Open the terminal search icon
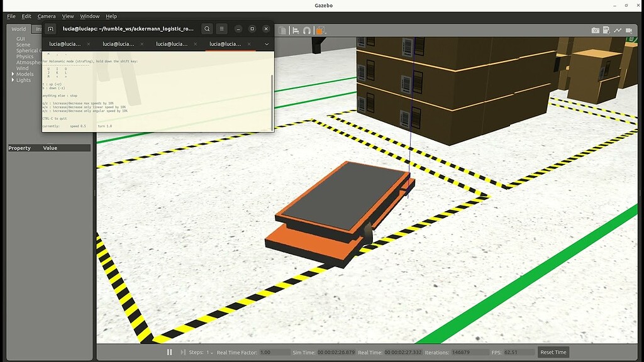This screenshot has height=362, width=644. pos(207,28)
